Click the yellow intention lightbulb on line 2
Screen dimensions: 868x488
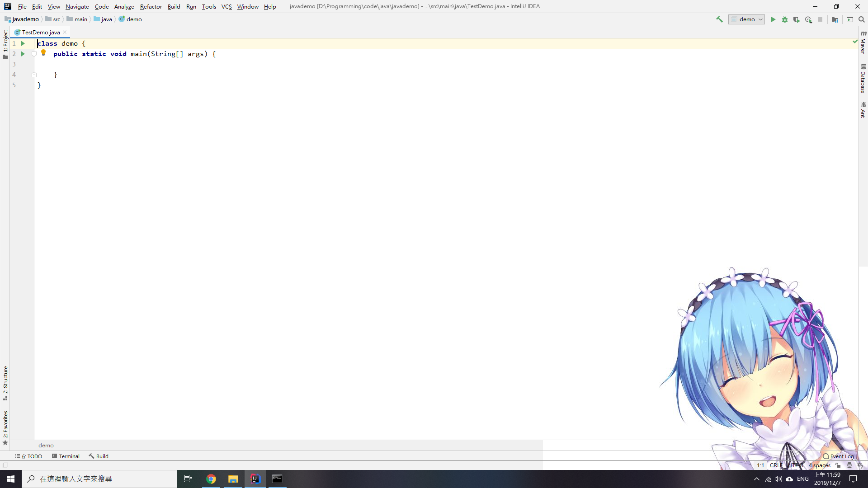pos(43,52)
